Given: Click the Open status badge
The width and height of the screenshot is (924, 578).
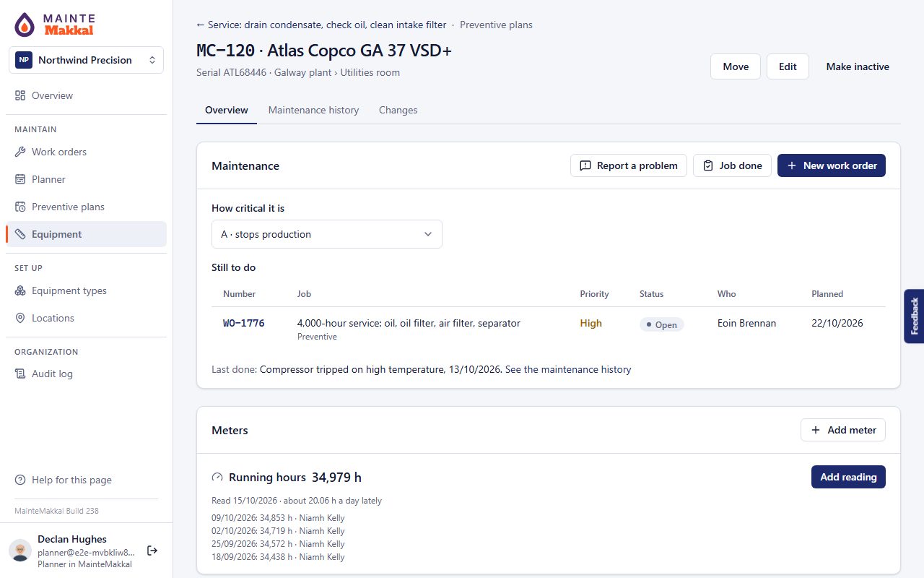Looking at the screenshot, I should click(661, 324).
